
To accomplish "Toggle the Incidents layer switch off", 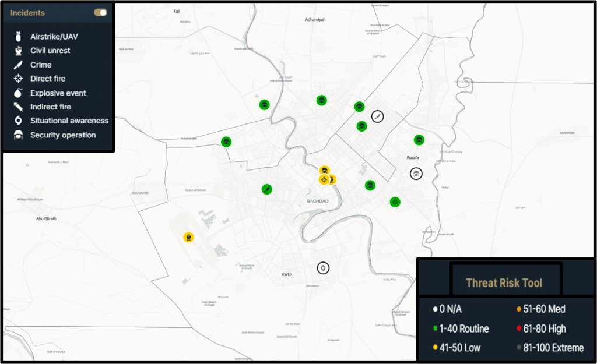I will click(100, 12).
